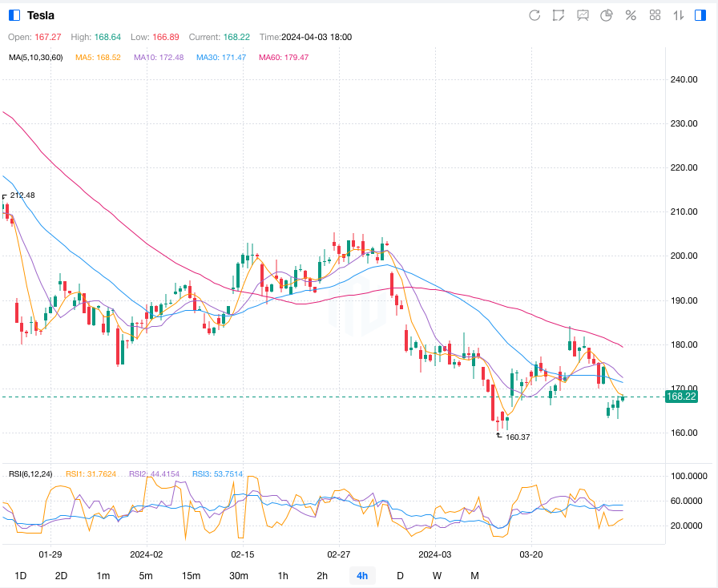Click the 168.22 current price tag
The image size is (718, 588).
681,397
